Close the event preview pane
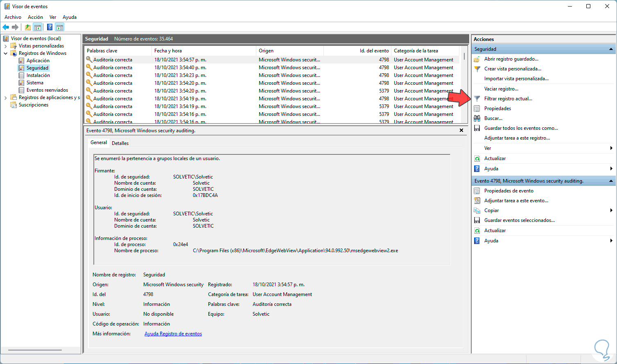The image size is (617, 364). (x=461, y=130)
